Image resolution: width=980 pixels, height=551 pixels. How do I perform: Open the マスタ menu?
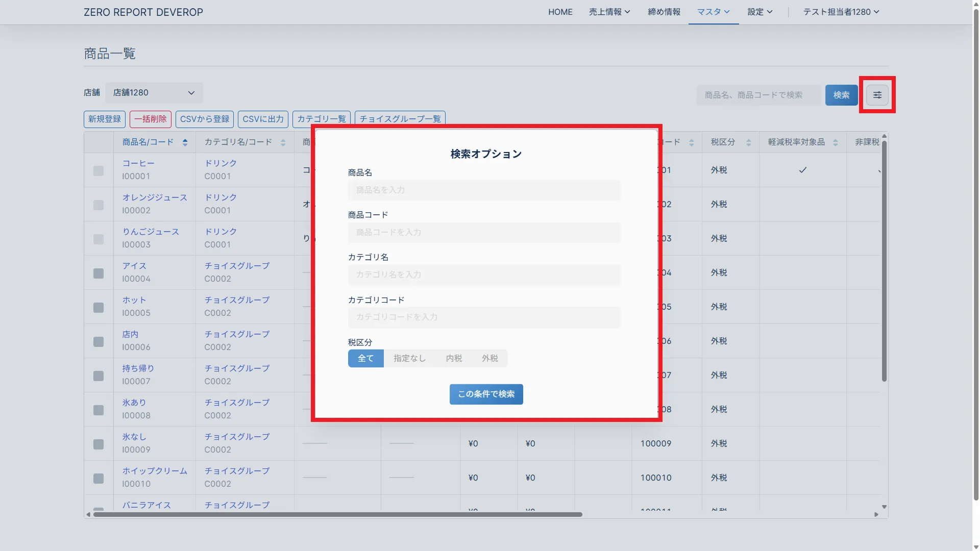pos(713,12)
